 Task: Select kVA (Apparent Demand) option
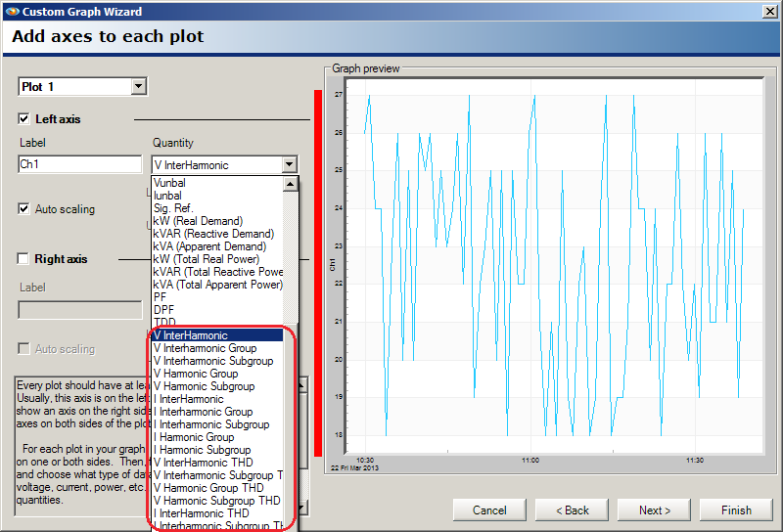point(217,246)
